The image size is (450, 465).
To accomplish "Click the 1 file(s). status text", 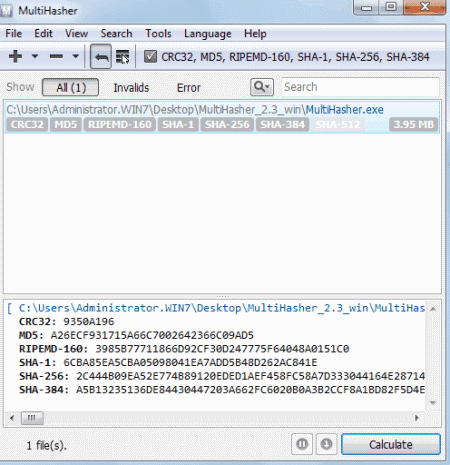I will pos(46,446).
